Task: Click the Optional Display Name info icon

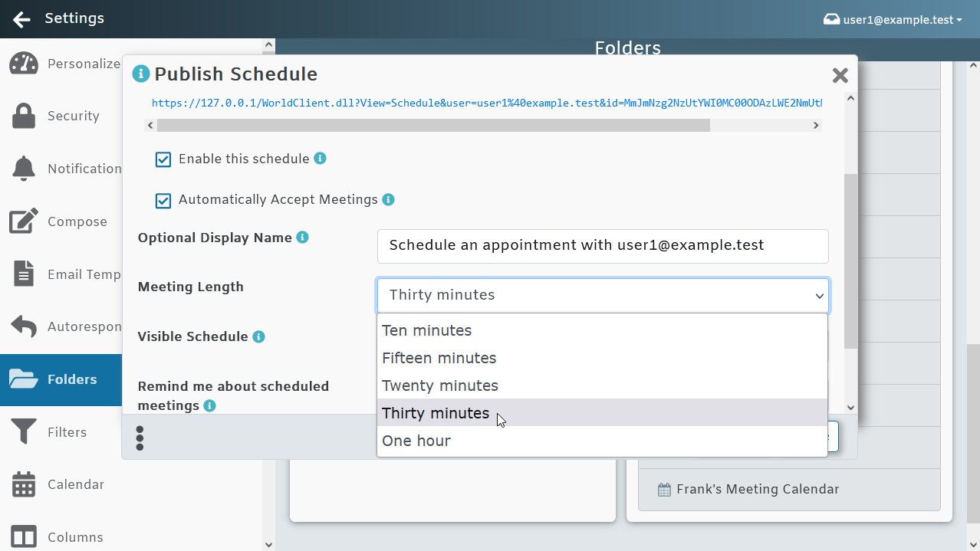Action: 302,237
